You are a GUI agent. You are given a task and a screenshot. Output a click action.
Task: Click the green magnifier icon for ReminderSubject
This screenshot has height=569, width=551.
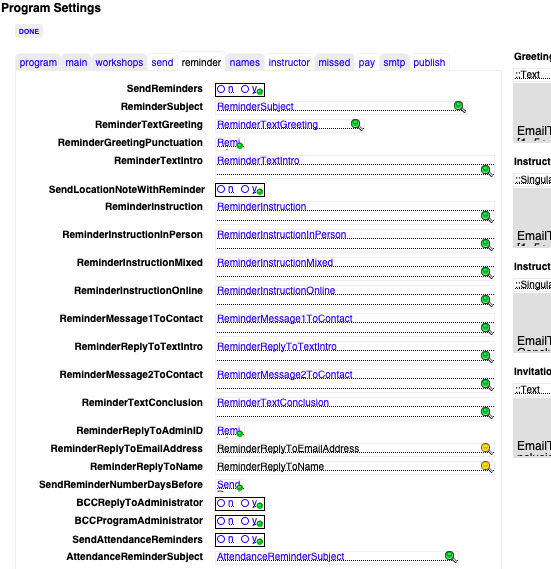(x=460, y=107)
